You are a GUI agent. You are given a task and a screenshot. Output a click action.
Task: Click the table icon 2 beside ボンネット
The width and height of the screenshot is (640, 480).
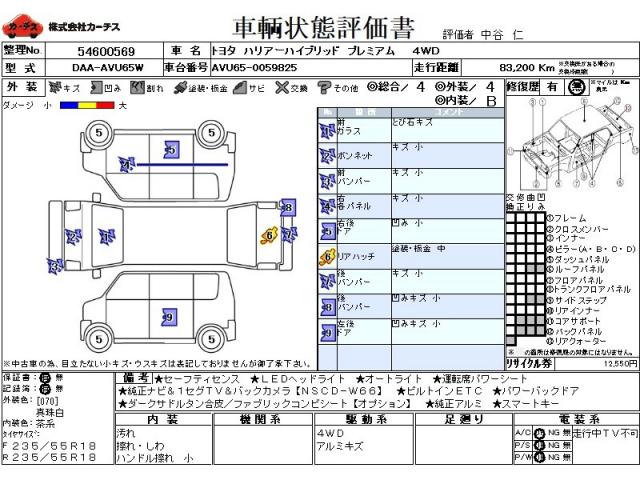coord(327,156)
